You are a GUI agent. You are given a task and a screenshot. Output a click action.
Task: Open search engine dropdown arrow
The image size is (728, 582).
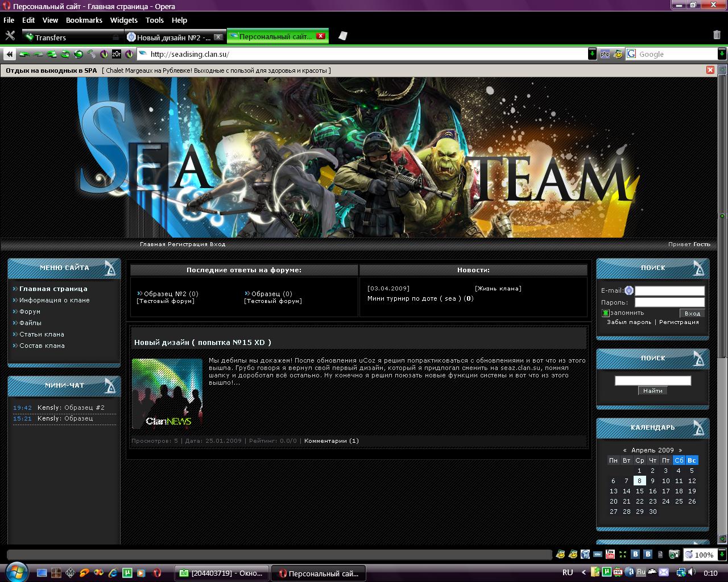click(722, 54)
